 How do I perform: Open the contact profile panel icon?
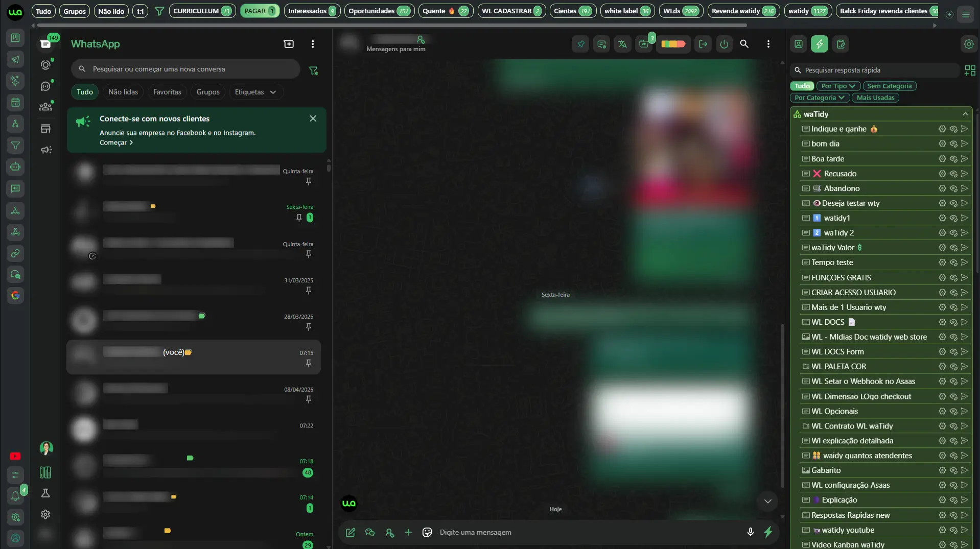[x=799, y=44]
